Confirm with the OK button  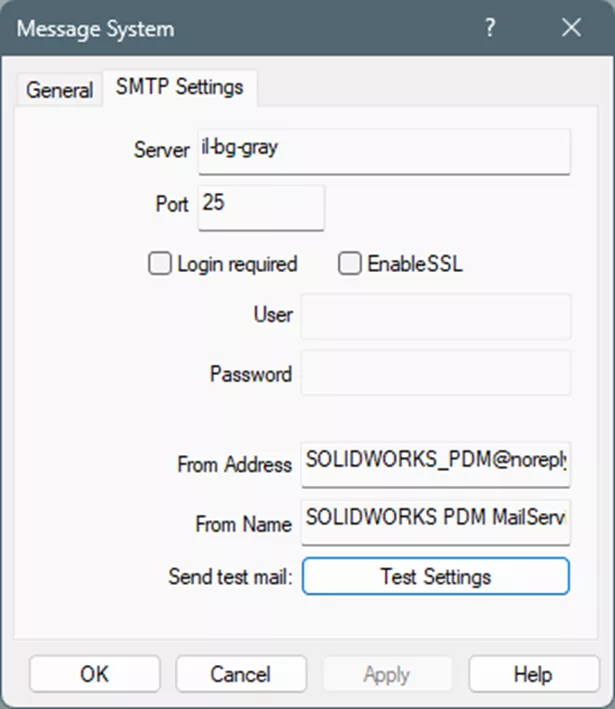[95, 674]
